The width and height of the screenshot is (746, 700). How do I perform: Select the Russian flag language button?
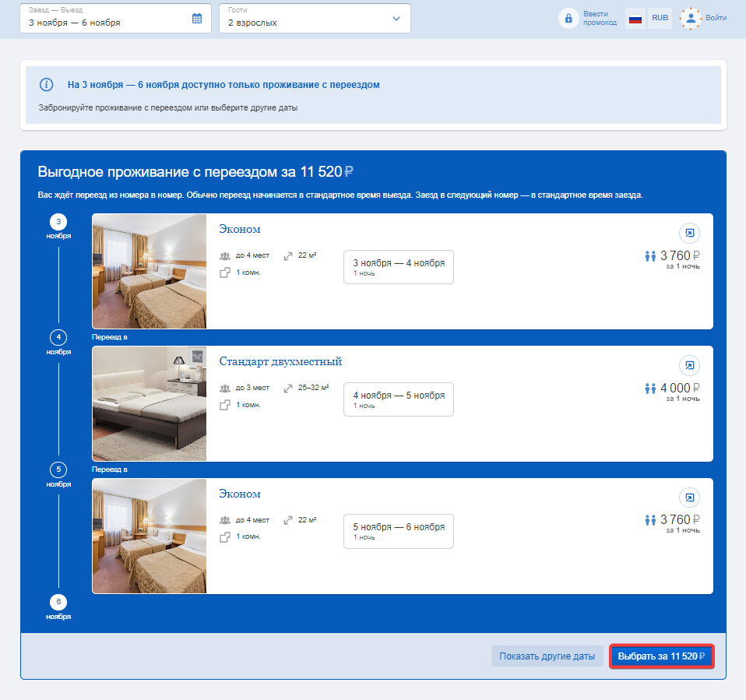pyautogui.click(x=635, y=19)
